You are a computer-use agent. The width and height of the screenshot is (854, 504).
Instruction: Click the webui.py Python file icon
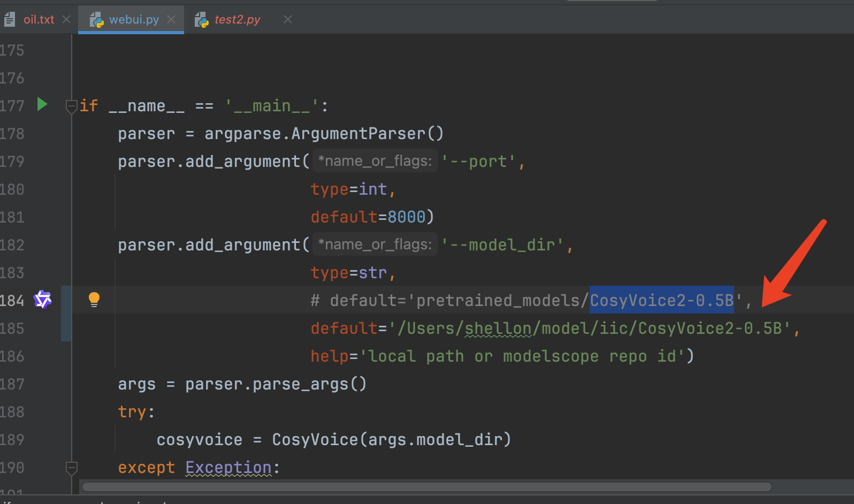tap(96, 20)
